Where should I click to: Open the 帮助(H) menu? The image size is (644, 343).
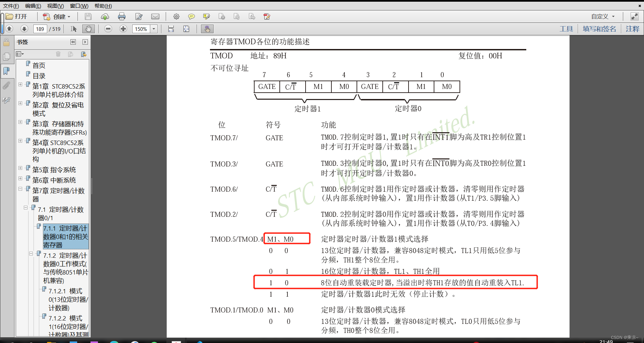point(103,6)
